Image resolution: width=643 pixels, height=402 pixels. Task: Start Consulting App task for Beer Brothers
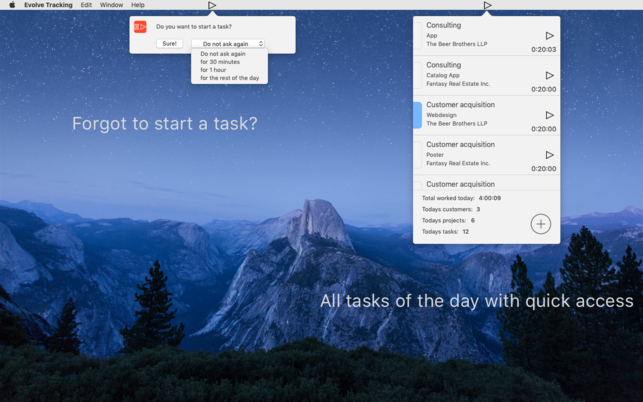pyautogui.click(x=550, y=36)
